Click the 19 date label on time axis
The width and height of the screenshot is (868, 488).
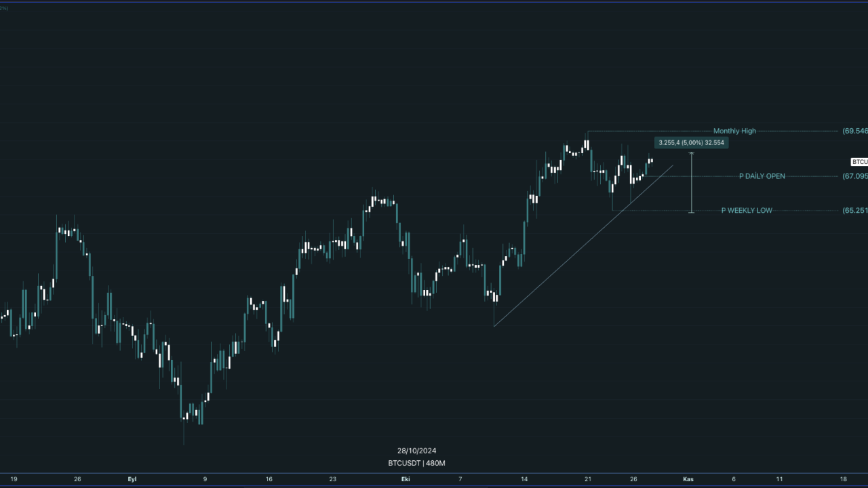point(14,479)
